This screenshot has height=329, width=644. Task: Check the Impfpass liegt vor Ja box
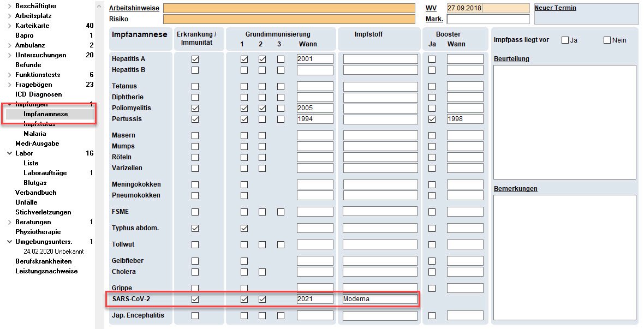pos(565,40)
